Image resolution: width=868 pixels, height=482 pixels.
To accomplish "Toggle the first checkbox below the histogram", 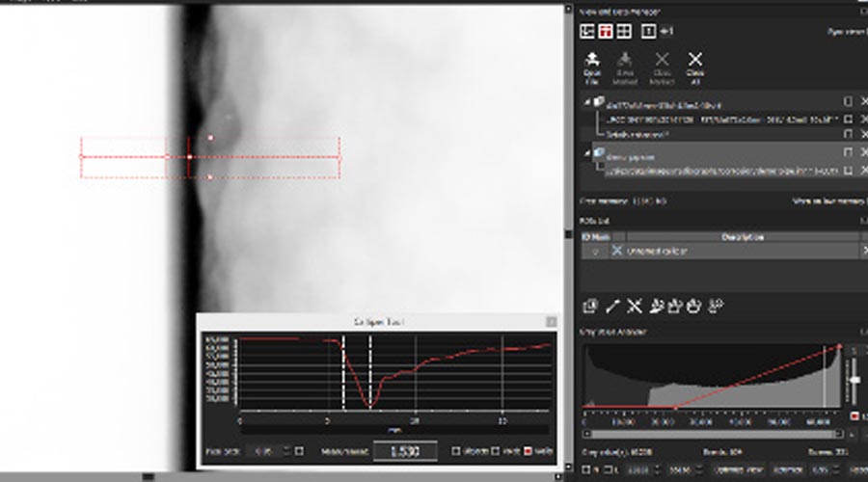I will (x=587, y=469).
